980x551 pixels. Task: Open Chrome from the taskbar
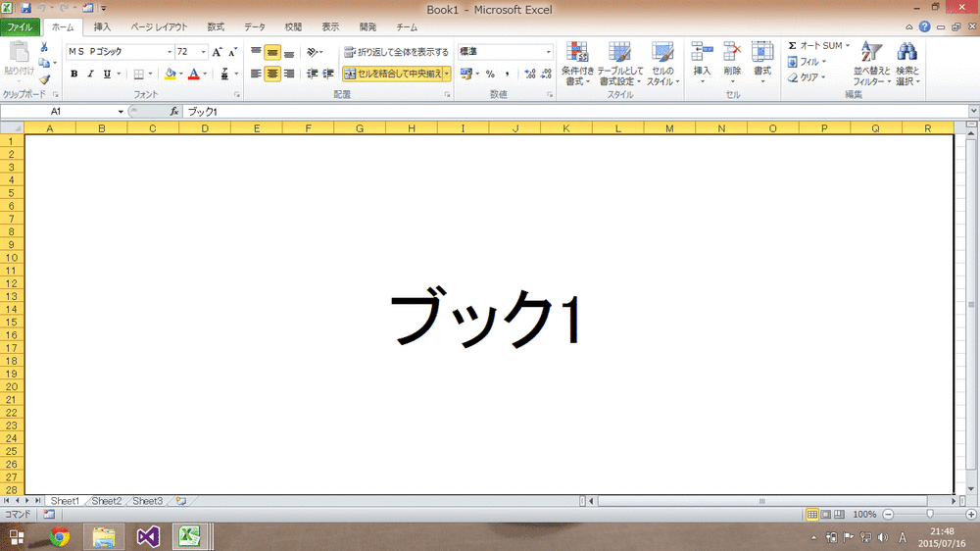click(60, 536)
